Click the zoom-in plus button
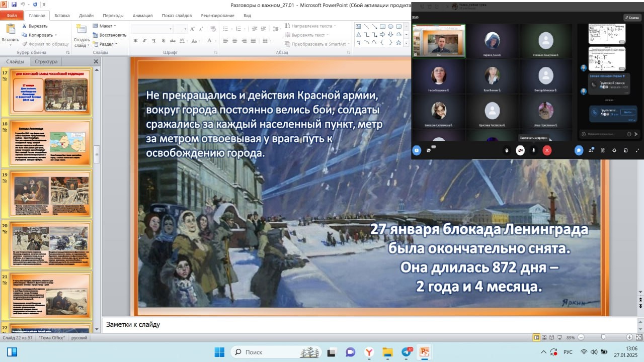The height and width of the screenshot is (362, 644). (x=629, y=337)
